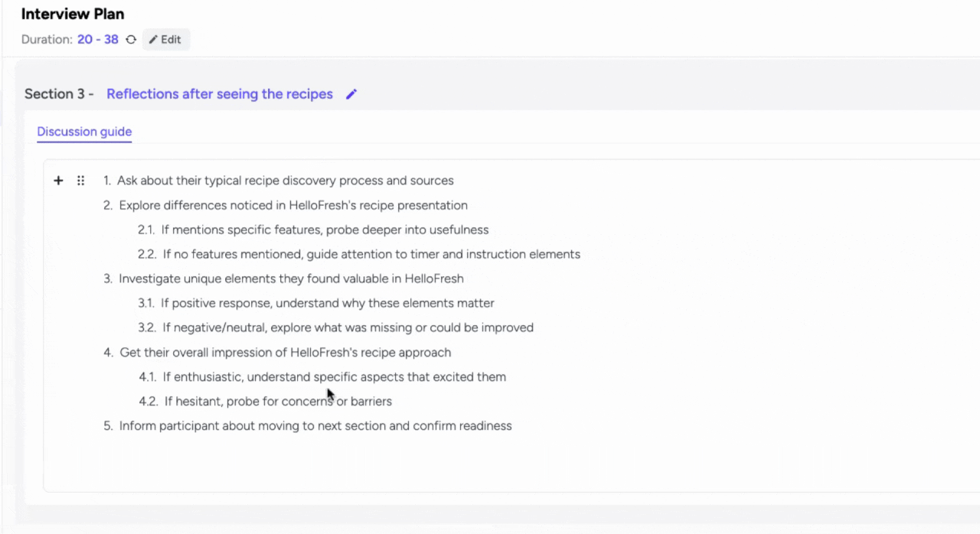The width and height of the screenshot is (980, 534).
Task: Click sub-step 4.2 probing concerns or barriers
Action: [277, 401]
